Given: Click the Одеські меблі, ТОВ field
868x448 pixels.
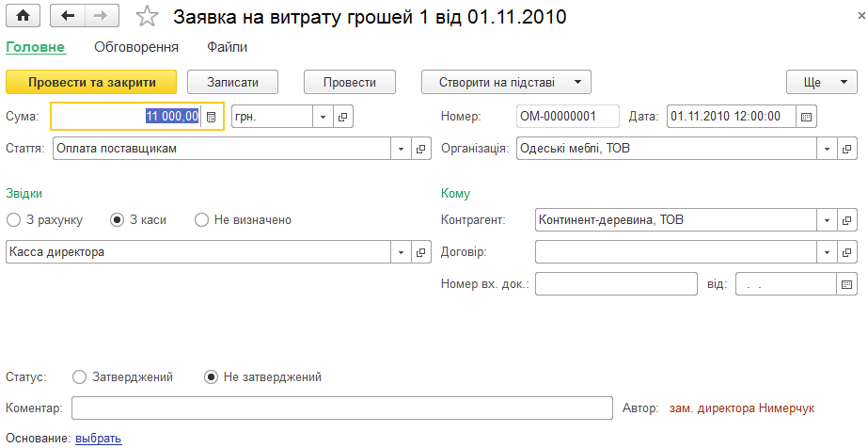Looking at the screenshot, I should pyautogui.click(x=667, y=149).
